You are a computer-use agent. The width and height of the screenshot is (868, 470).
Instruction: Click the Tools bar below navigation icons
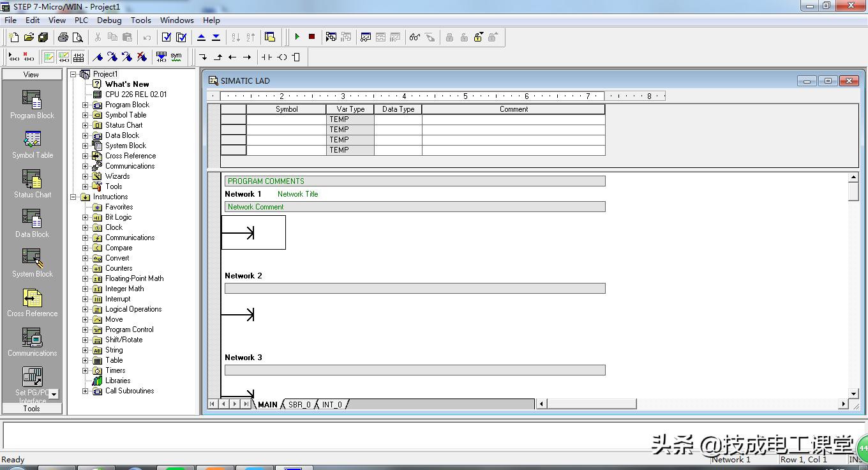[32, 409]
